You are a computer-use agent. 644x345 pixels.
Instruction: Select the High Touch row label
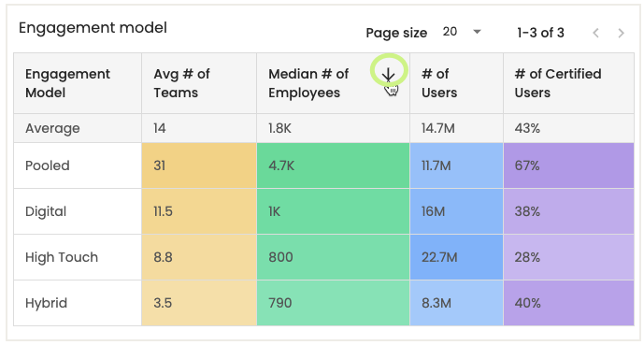click(x=62, y=257)
